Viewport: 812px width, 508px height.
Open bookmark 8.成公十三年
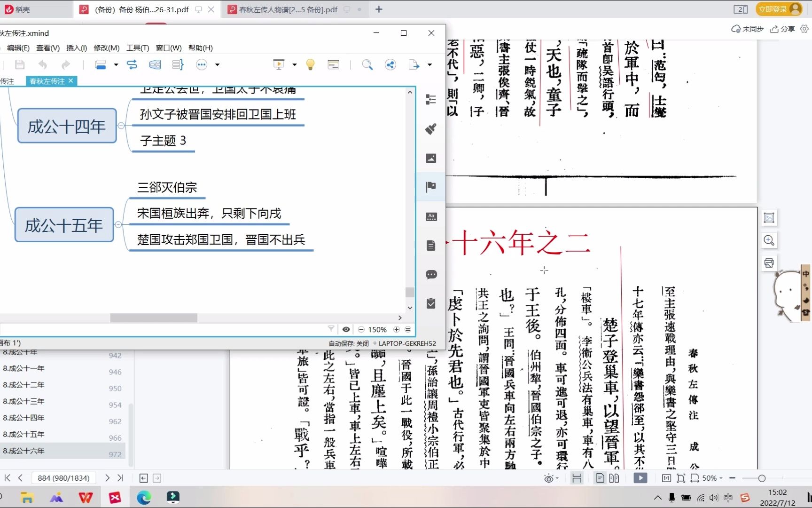coord(24,401)
